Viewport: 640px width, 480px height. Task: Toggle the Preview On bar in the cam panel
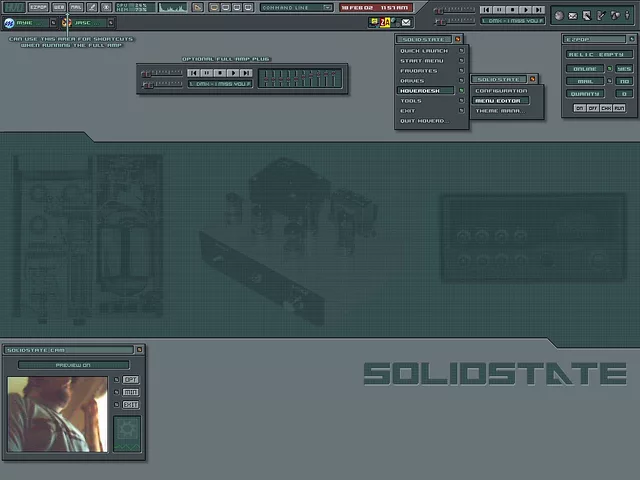73,365
